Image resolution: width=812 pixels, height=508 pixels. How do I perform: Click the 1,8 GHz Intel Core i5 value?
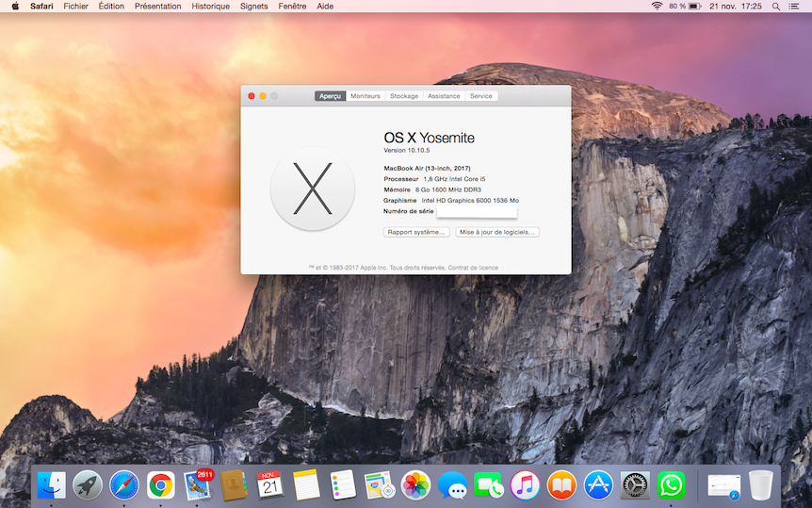tap(454, 179)
